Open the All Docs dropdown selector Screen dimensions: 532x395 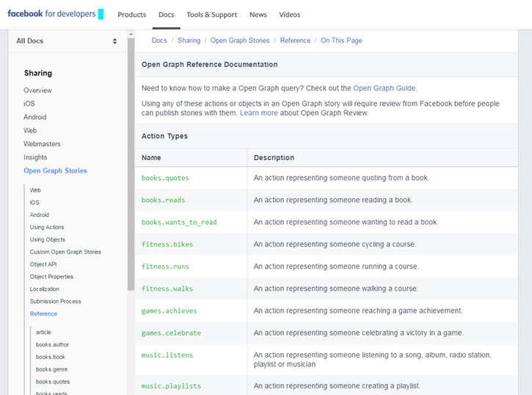click(x=67, y=41)
